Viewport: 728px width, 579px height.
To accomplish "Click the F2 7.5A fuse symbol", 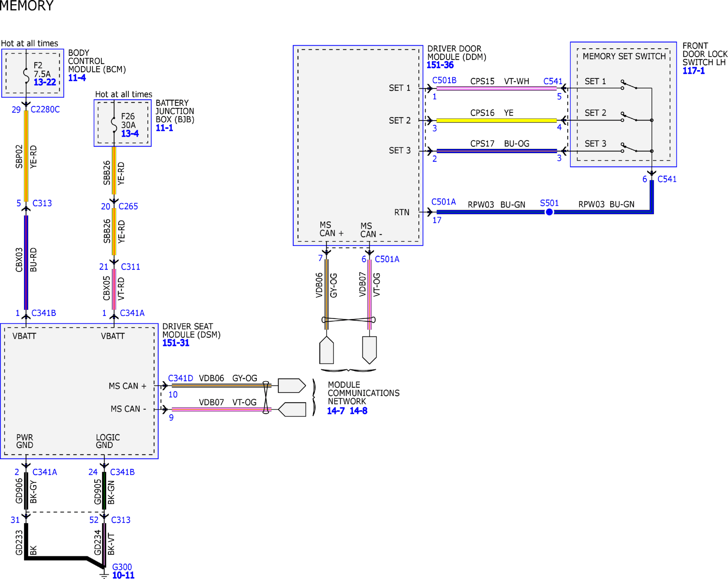I will coord(26,75).
